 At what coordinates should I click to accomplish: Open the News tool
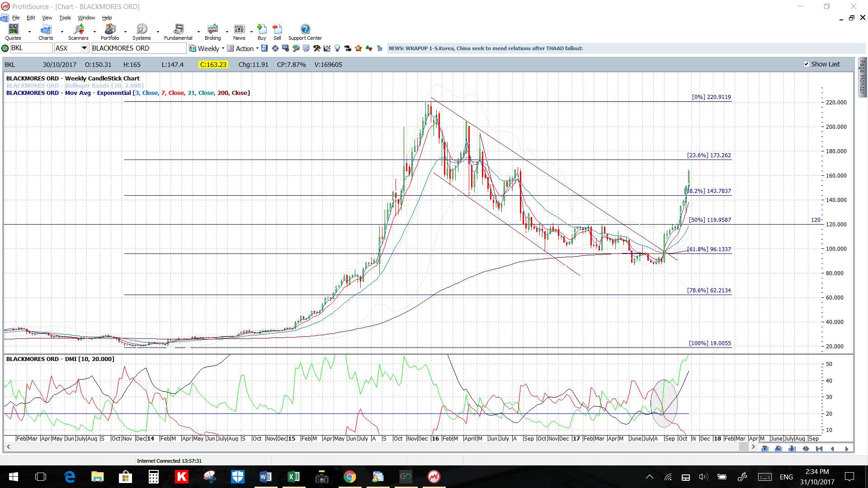pos(239,32)
